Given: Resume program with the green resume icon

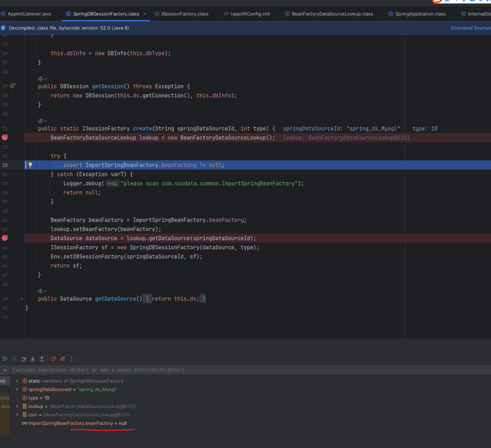Looking at the screenshot, I should pos(5,359).
